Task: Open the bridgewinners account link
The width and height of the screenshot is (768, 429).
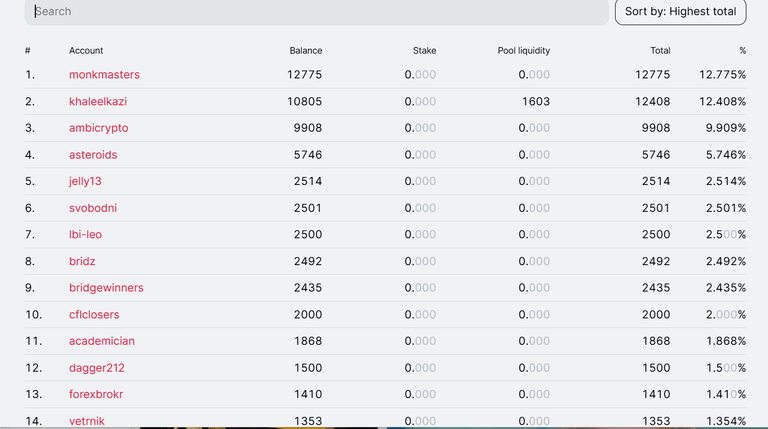Action: 106,288
